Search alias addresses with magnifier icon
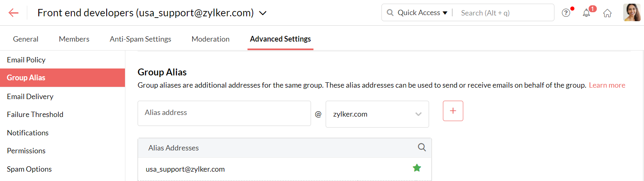The image size is (644, 181). coord(422,148)
